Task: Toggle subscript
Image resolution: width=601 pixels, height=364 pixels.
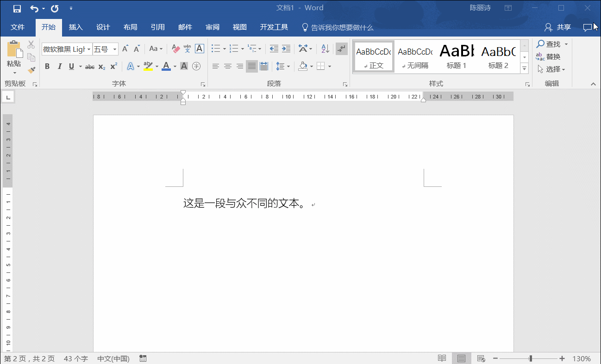Action: tap(102, 66)
